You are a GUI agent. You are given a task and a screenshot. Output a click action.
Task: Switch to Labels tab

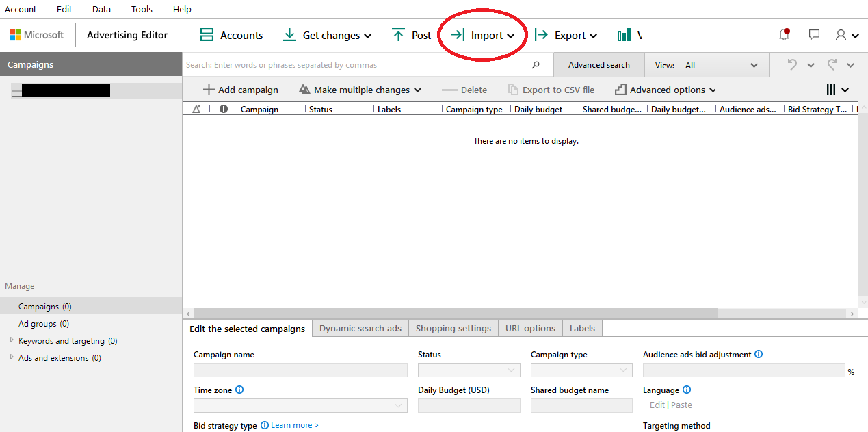(582, 329)
